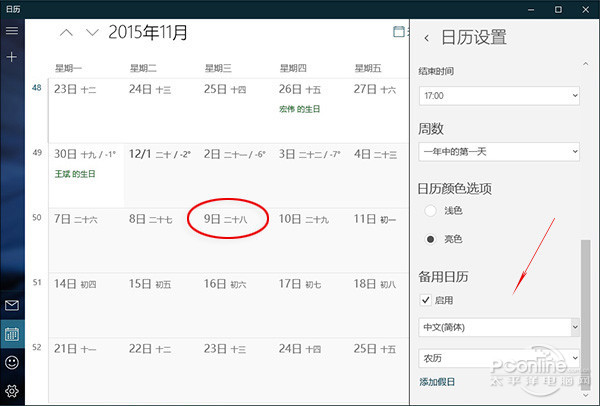The height and width of the screenshot is (406, 600).
Task: Open the 17:00 end time dropdown
Action: click(x=499, y=96)
